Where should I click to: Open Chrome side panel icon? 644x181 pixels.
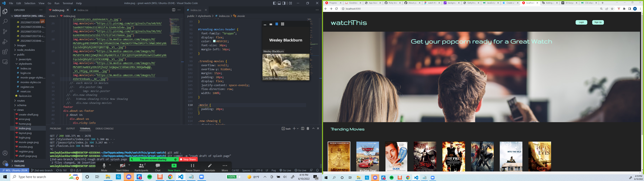point(630,9)
